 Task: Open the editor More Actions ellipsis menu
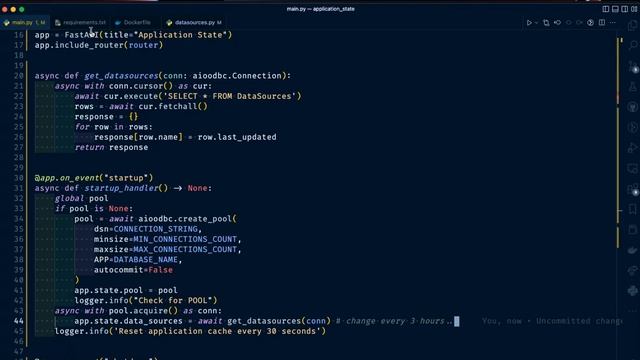point(613,23)
